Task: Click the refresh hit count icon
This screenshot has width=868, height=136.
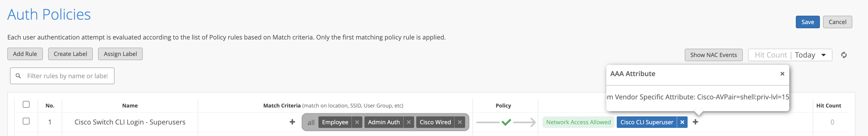Action: pos(844,55)
